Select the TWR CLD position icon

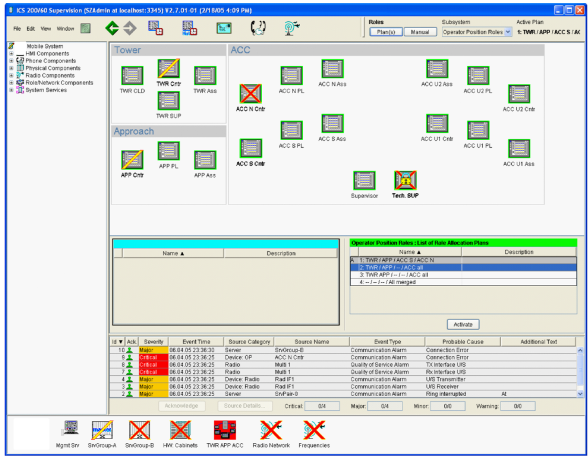132,76
